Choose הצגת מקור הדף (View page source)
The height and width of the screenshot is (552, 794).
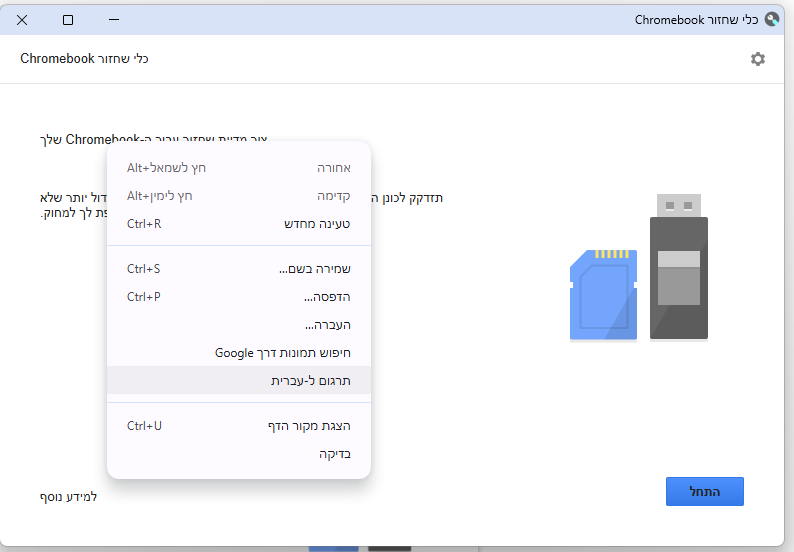(x=311, y=426)
